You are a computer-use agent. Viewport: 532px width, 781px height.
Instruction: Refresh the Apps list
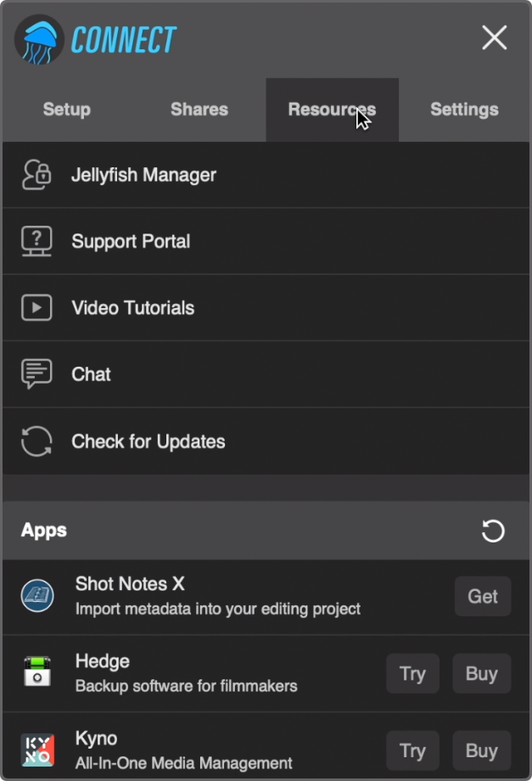(x=493, y=531)
